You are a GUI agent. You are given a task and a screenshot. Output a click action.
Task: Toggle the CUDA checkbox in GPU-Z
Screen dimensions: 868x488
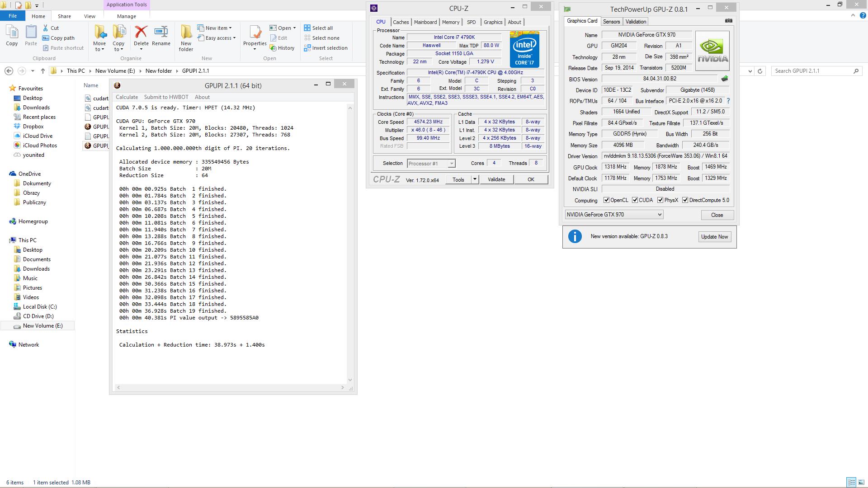point(635,200)
